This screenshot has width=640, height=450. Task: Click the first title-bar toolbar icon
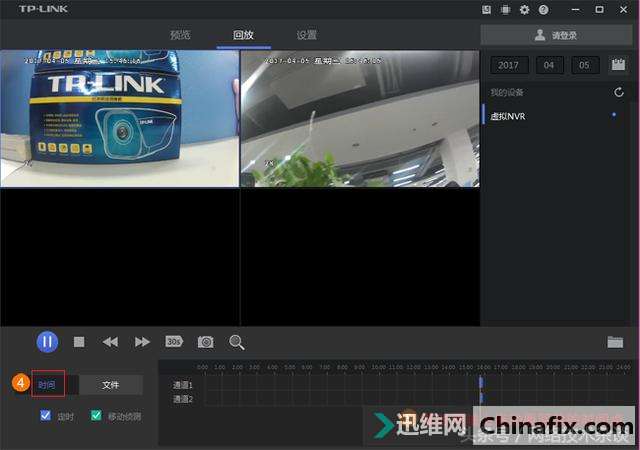click(486, 10)
